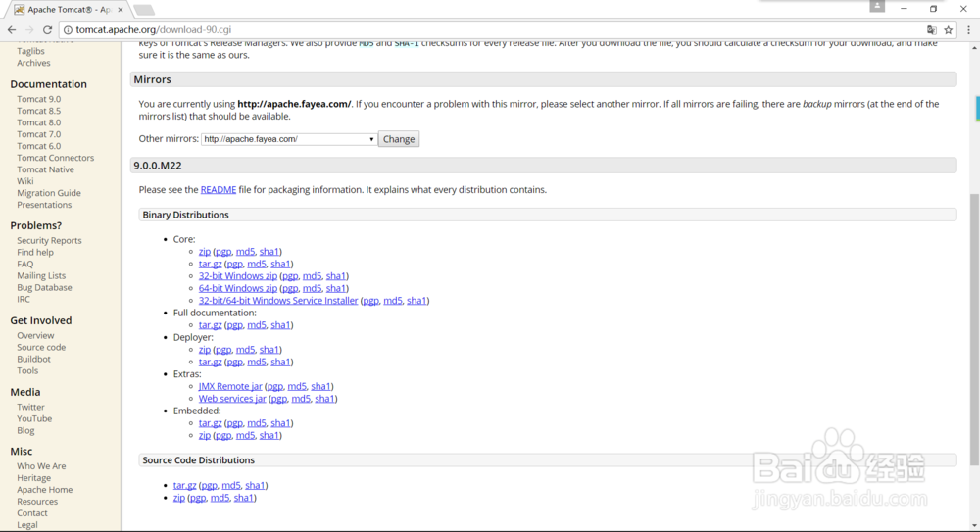This screenshot has height=532, width=980.
Task: Close the Apache Tomcat tab
Action: pyautogui.click(x=121, y=10)
